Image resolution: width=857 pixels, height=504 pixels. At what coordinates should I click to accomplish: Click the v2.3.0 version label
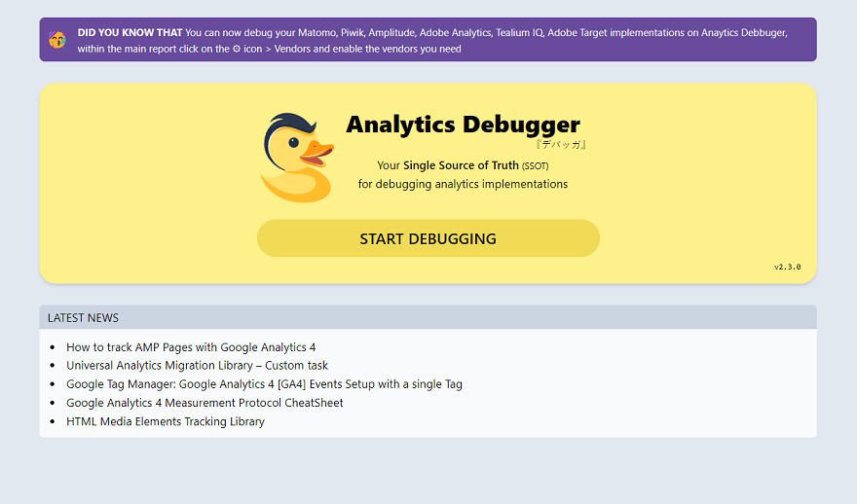point(787,267)
